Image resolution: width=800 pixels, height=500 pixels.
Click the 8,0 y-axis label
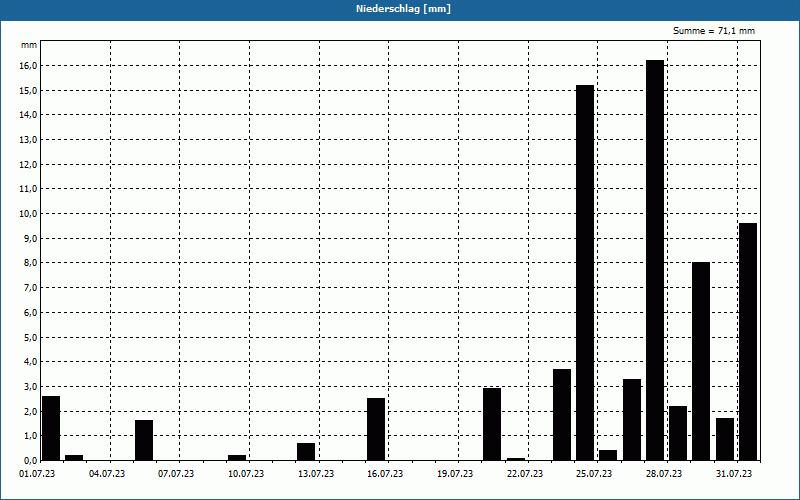coord(30,263)
